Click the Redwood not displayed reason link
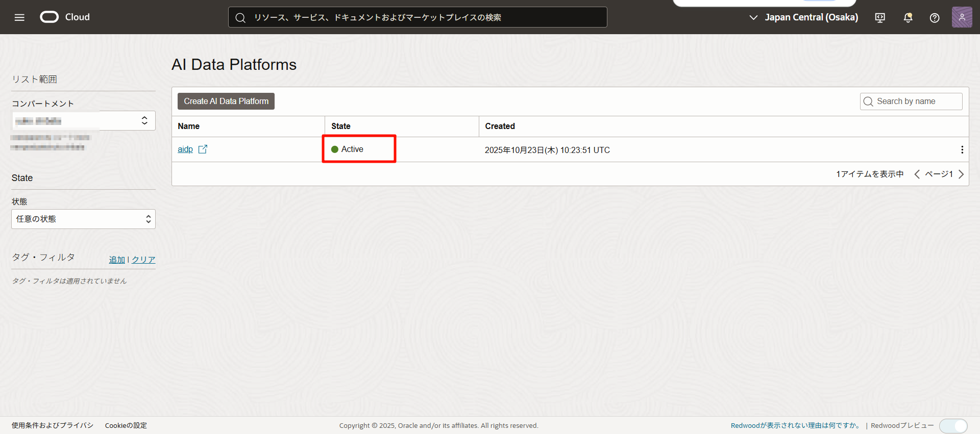 (796, 425)
